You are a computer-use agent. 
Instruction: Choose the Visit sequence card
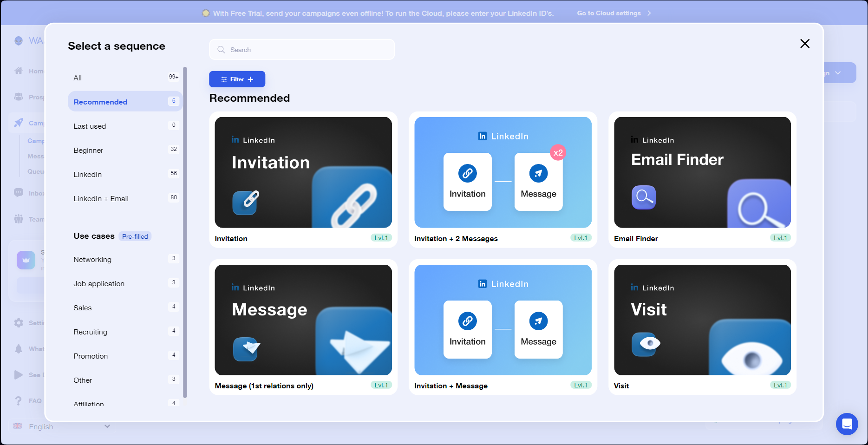(x=702, y=327)
